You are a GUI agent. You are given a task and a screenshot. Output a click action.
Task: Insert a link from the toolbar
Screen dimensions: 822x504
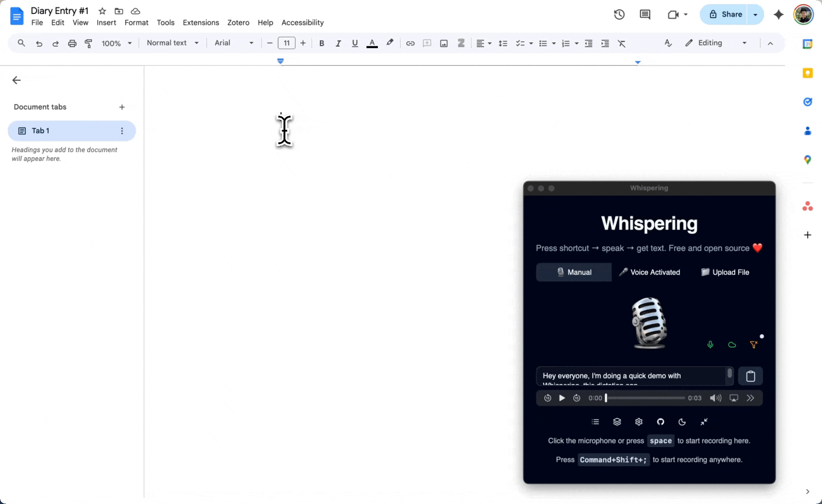click(410, 43)
